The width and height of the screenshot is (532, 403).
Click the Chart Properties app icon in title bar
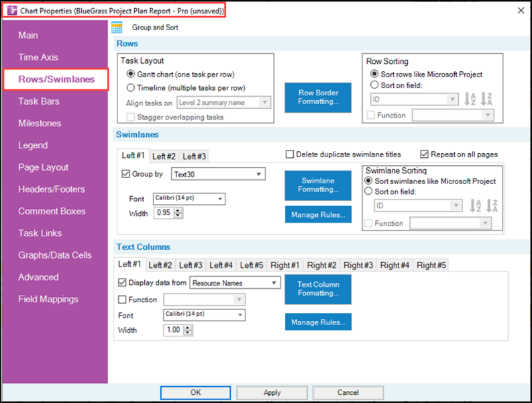pyautogui.click(x=12, y=11)
